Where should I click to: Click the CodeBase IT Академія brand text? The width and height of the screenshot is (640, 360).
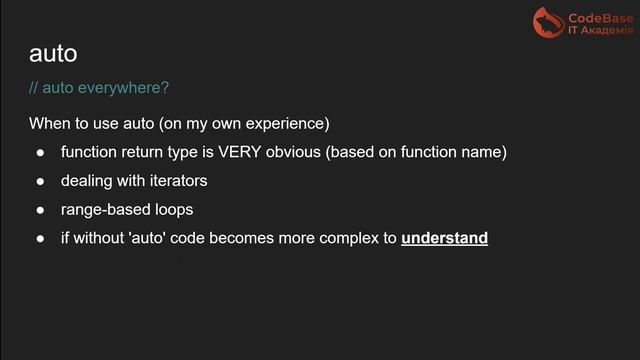pyautogui.click(x=601, y=24)
